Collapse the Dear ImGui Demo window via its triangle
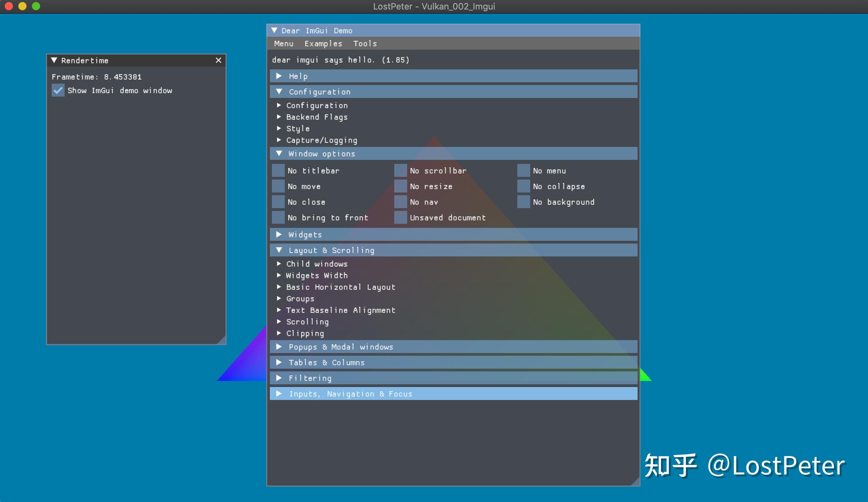 275,30
